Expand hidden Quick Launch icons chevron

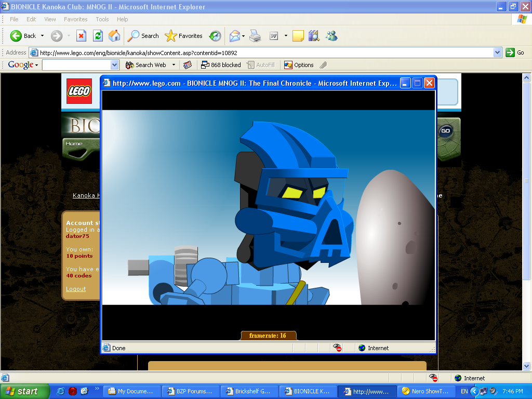coord(97,389)
